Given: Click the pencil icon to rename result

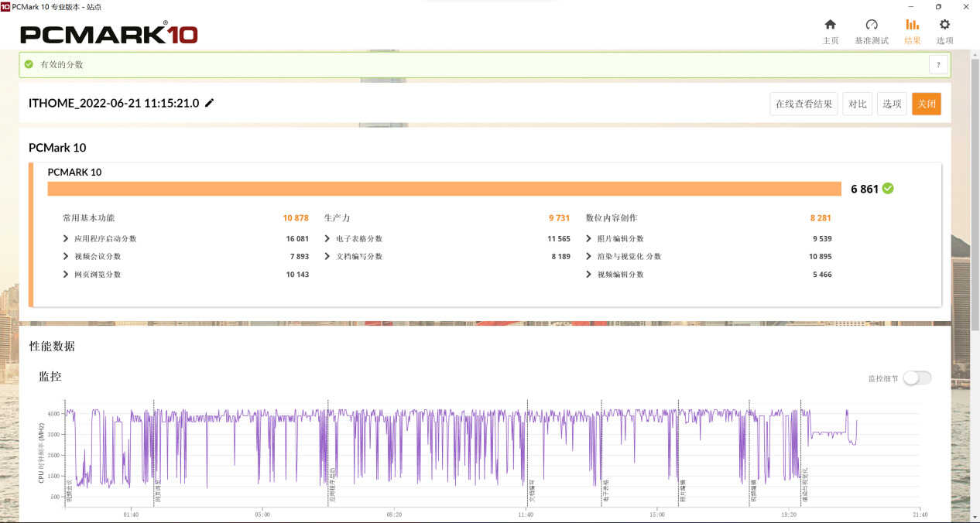Looking at the screenshot, I should pyautogui.click(x=209, y=103).
